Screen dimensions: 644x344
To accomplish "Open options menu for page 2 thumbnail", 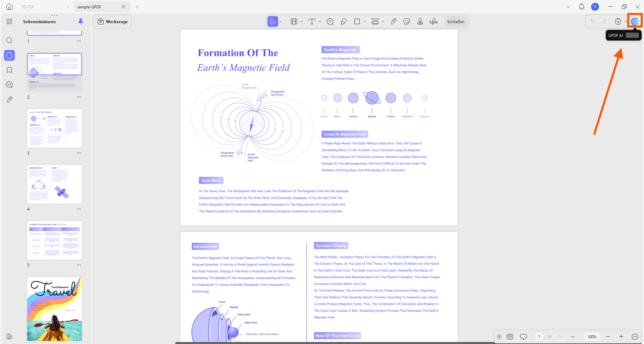I will tap(79, 97).
